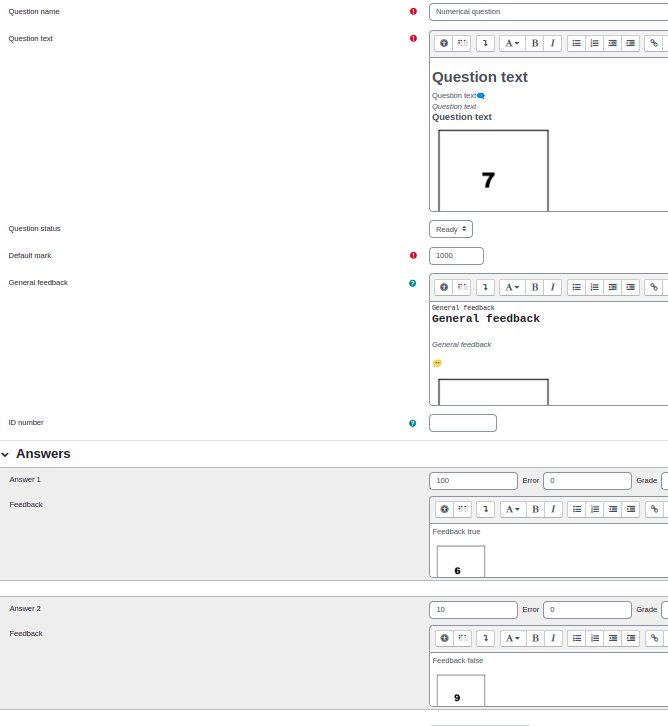Open paragraph styles in Question text editor

pyautogui.click(x=512, y=43)
